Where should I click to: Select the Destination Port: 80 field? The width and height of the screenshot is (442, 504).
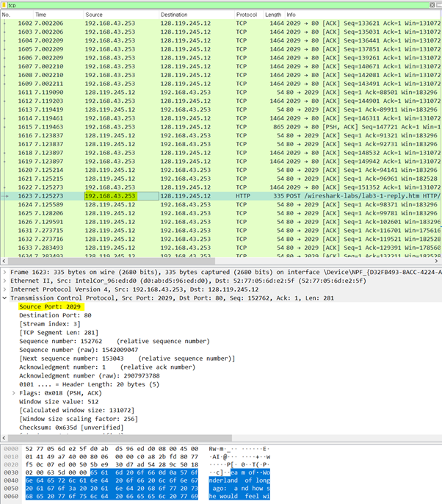[55, 315]
